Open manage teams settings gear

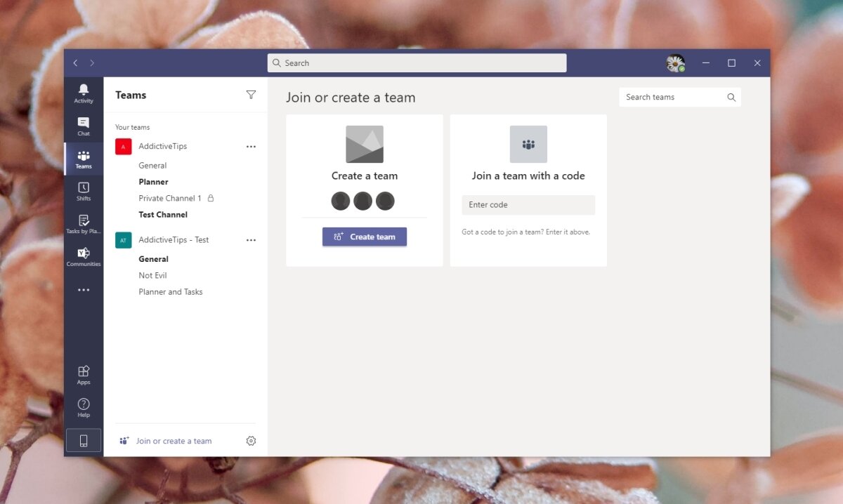[251, 441]
